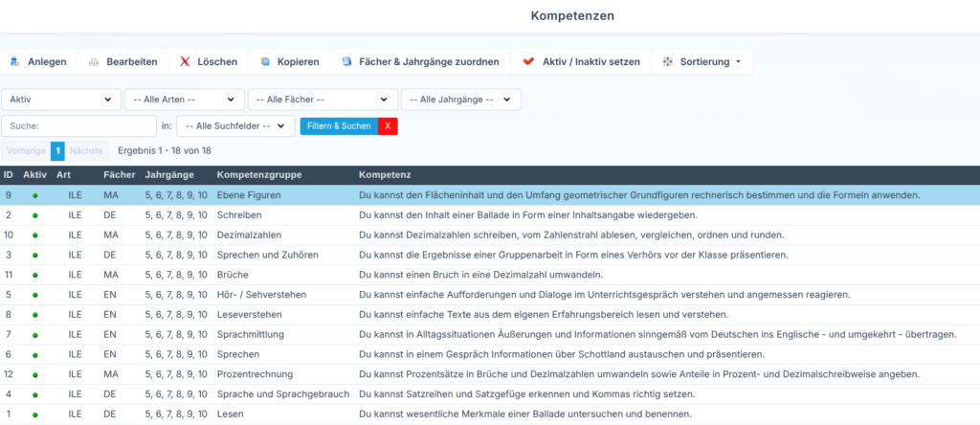The height and width of the screenshot is (425, 980).
Task: Open the Aktiv status filter dropdown
Action: (x=61, y=100)
